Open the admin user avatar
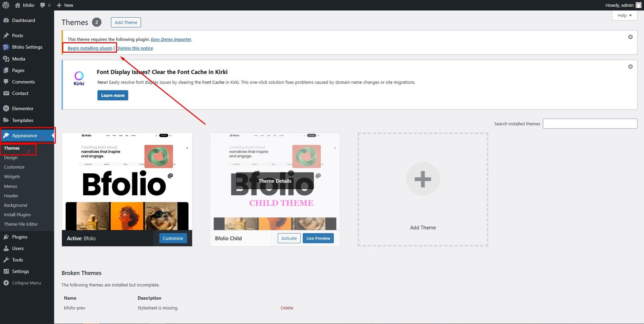 tap(638, 5)
